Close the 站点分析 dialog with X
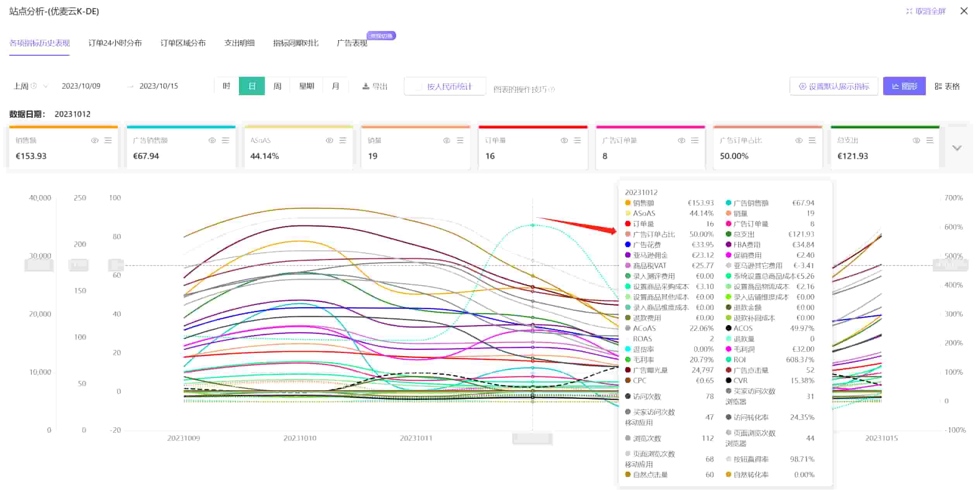The image size is (980, 490). pos(964,11)
